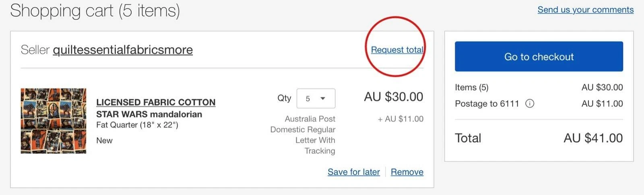Click the Postage to 6111 label
The image size is (644, 195).
pos(487,104)
